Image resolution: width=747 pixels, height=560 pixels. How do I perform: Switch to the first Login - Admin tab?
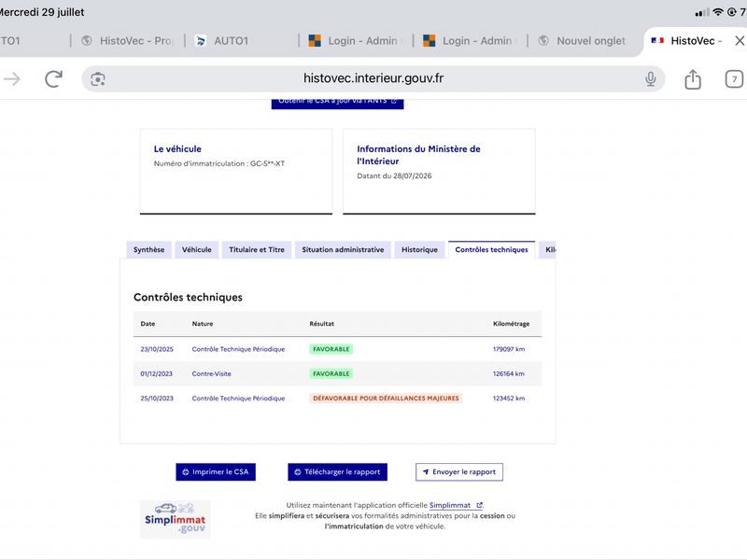point(356,41)
